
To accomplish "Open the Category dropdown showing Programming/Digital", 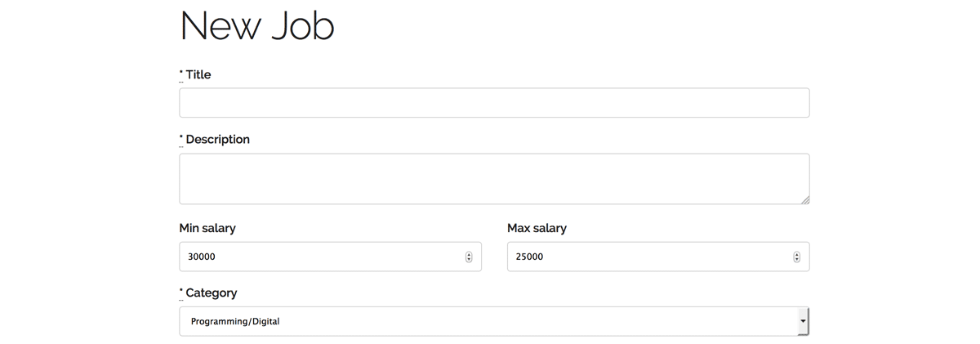I will click(x=494, y=321).
